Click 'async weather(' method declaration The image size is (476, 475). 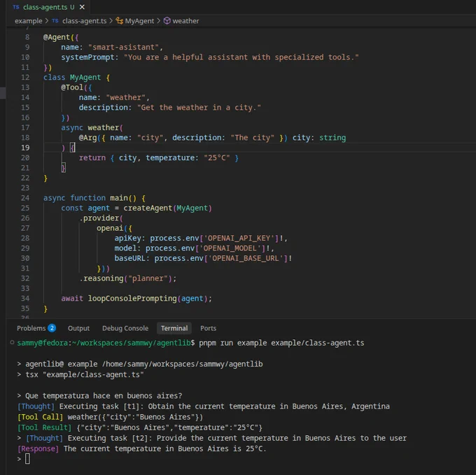pyautogui.click(x=92, y=127)
